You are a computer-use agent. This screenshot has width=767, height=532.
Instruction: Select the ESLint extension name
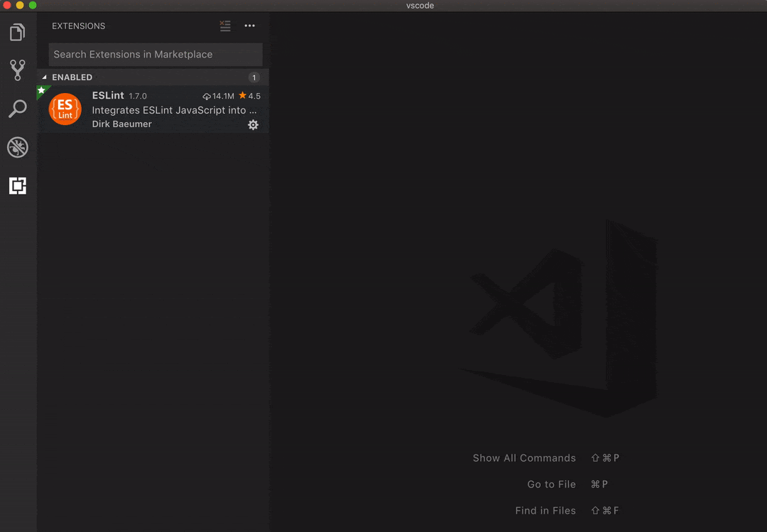[108, 95]
